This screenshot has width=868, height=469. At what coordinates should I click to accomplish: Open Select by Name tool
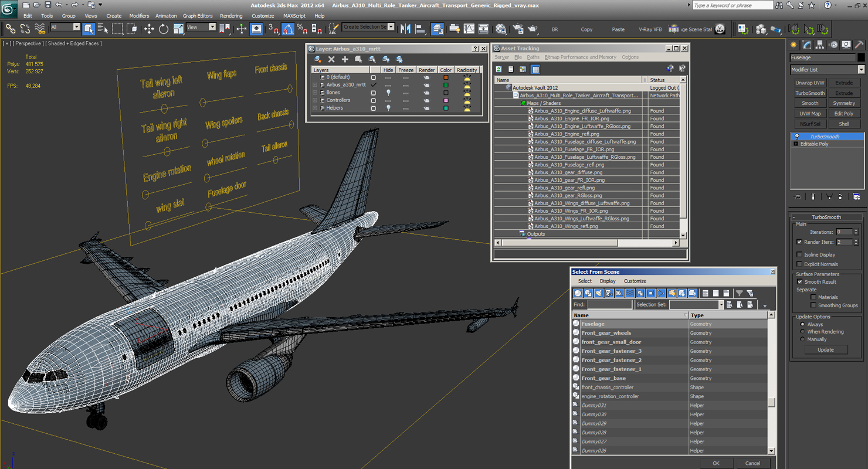coord(103,28)
